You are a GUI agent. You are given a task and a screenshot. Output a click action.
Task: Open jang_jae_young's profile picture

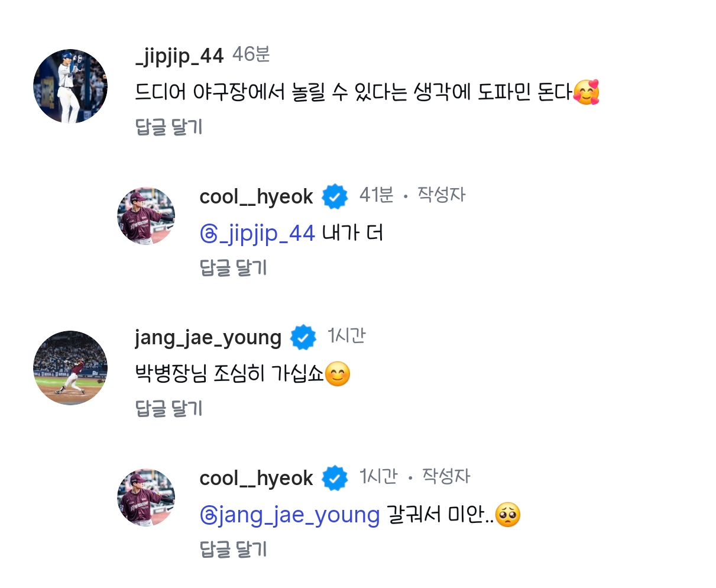[x=70, y=368]
